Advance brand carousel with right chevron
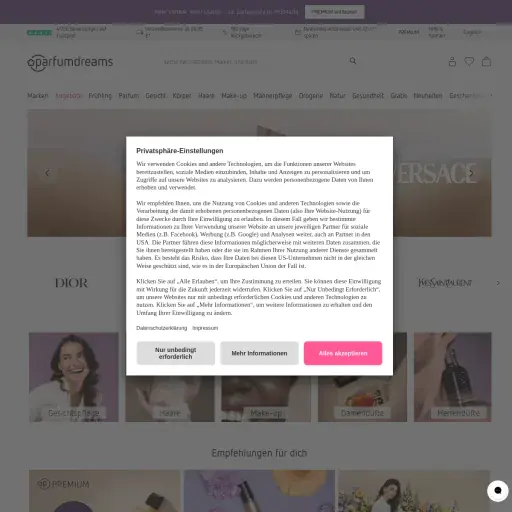Image resolution: width=512 pixels, height=512 pixels. 498,283
